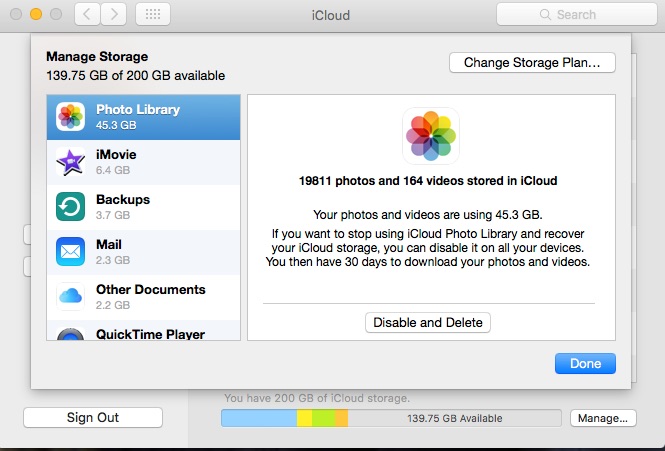Viewport: 665px width, 451px height.
Task: Select the Mail 2.3 GB row
Action: (x=143, y=252)
